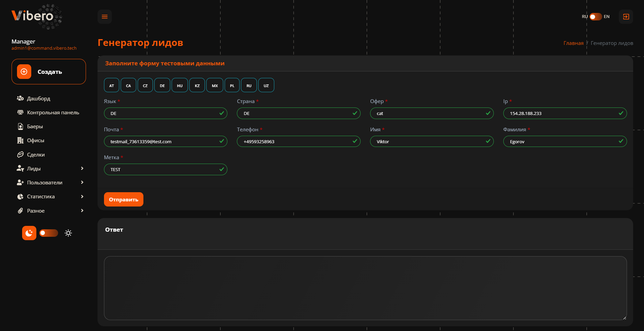The height and width of the screenshot is (331, 644).
Task: Click the Главная breadcrumb link
Action: point(573,43)
